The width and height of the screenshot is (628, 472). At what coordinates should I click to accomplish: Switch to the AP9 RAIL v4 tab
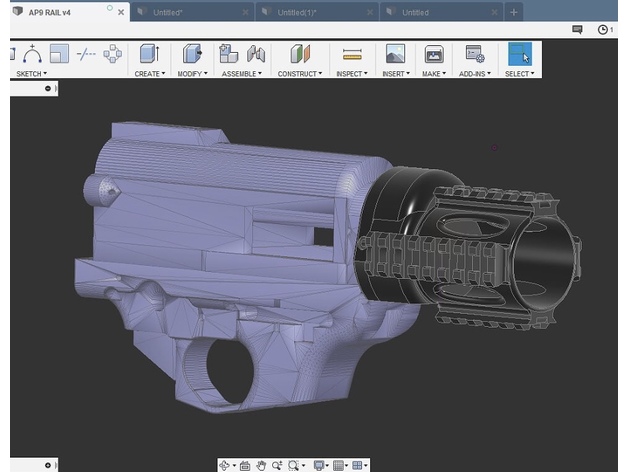click(55, 12)
